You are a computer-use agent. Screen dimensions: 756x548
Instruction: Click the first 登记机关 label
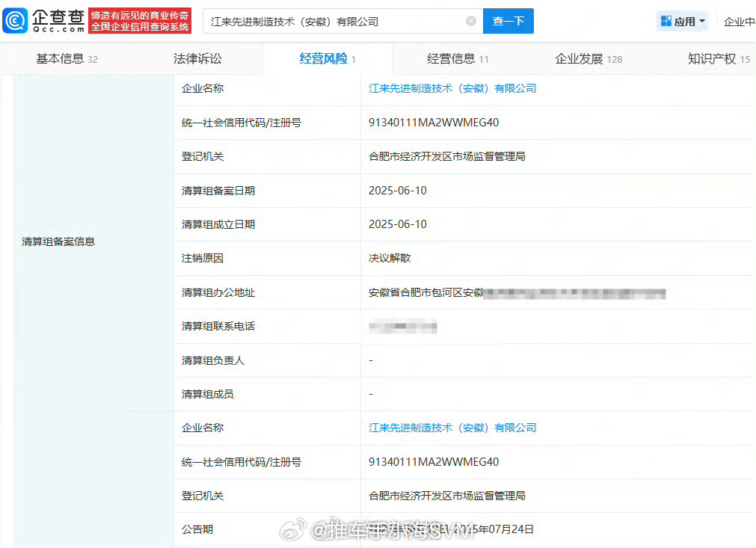[x=203, y=156]
